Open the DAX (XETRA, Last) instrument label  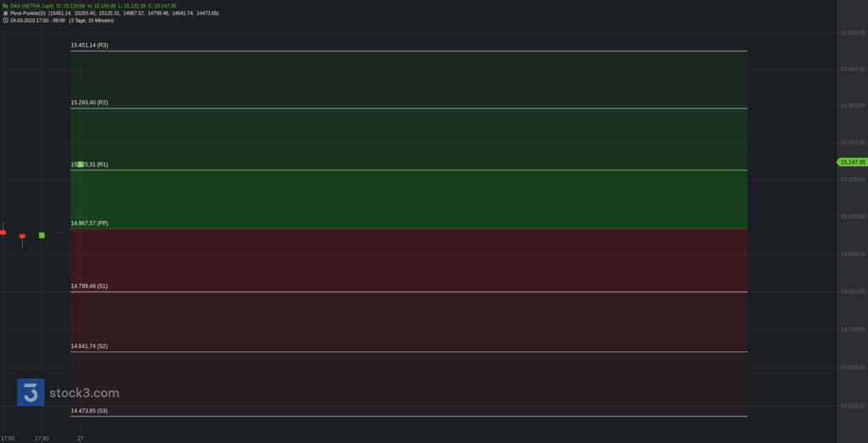point(32,6)
